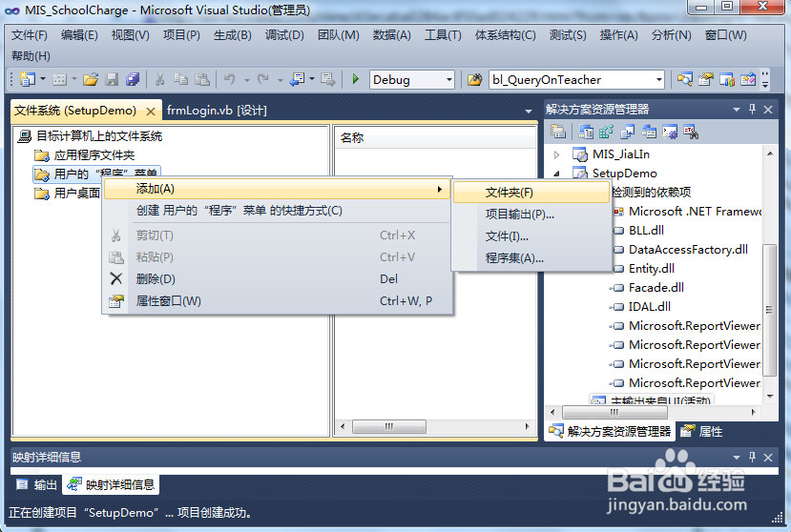Choose 创建快捷方式(C) in the context menu

pos(277,211)
